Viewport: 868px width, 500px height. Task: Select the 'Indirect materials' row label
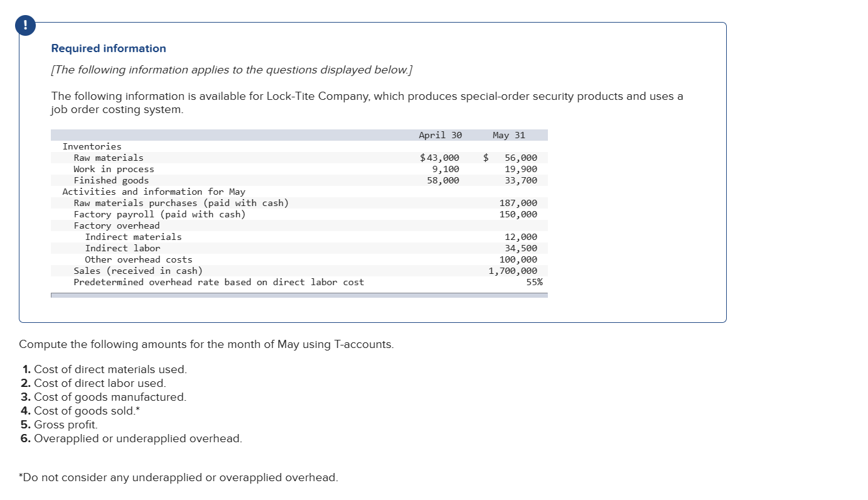(133, 237)
